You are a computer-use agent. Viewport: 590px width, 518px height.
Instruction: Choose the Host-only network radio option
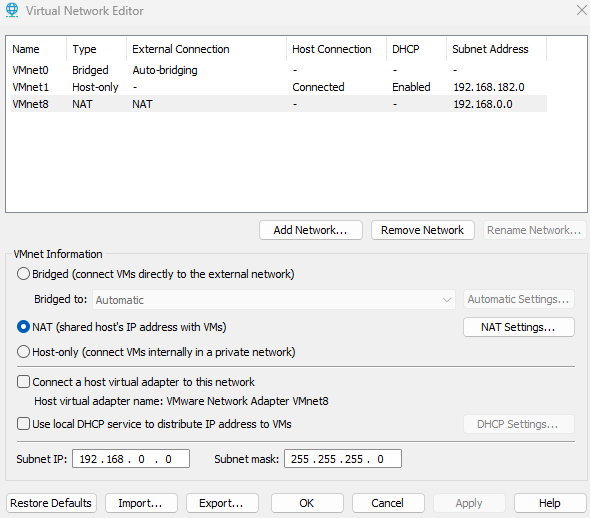(x=23, y=352)
